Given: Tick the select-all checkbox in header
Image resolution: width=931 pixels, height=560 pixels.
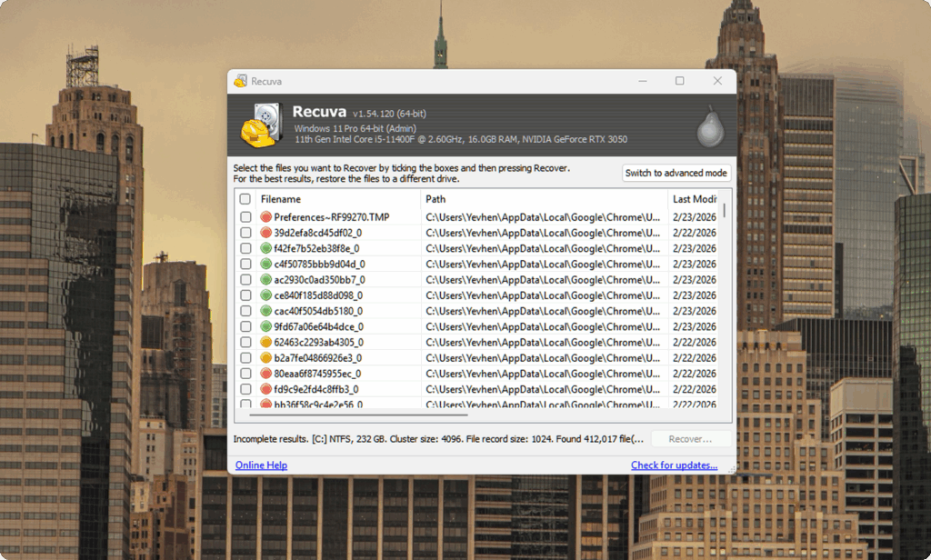Looking at the screenshot, I should point(245,199).
